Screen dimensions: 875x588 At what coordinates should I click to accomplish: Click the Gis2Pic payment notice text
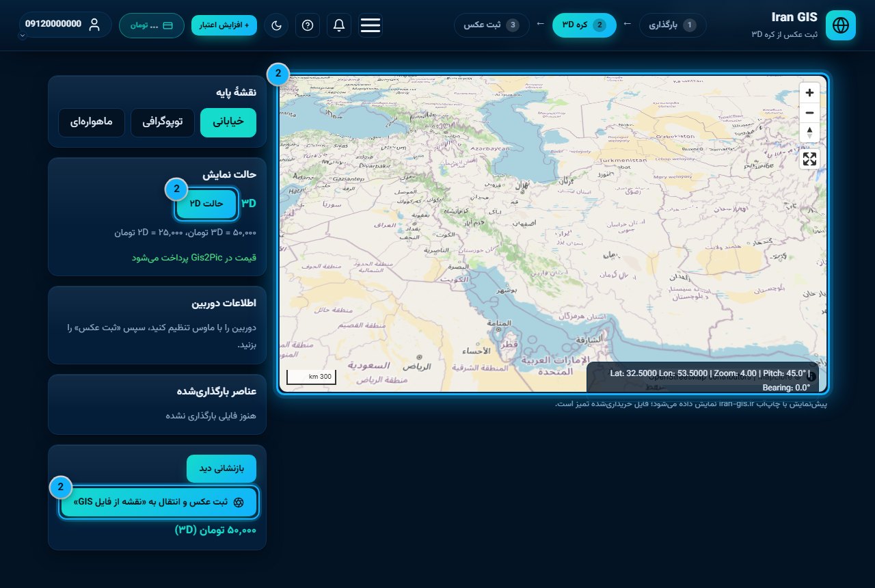pos(193,258)
